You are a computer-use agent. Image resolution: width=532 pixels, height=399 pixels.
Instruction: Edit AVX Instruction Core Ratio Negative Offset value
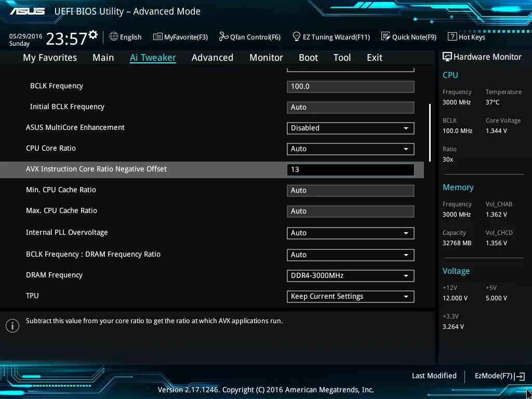[x=350, y=169]
